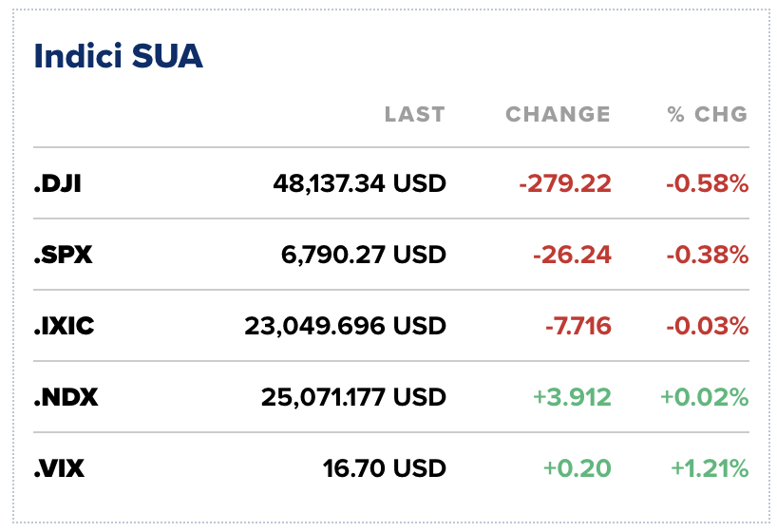Viewport: 777px width, 532px height.
Task: Click the Indici SUA heading
Action: 118,56
